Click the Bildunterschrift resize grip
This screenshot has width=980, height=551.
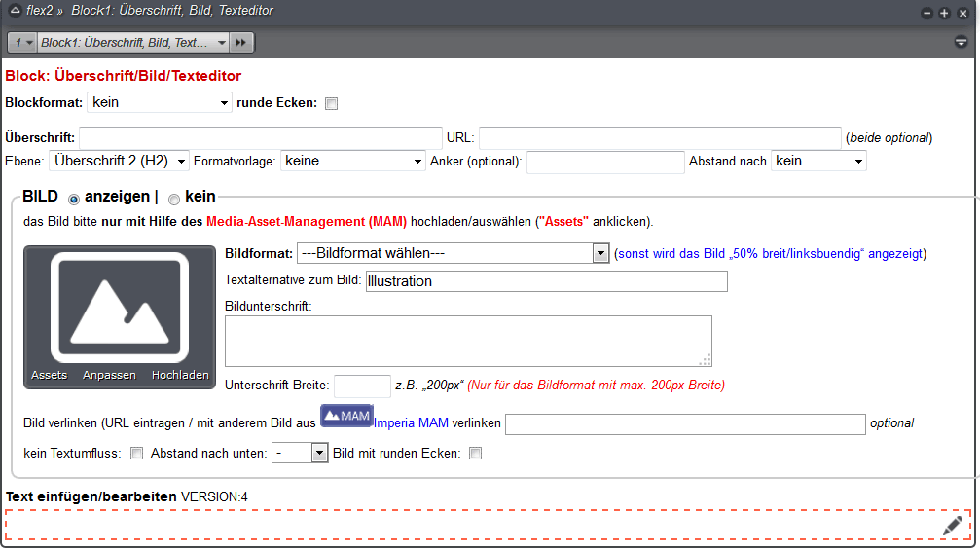pyautogui.click(x=705, y=359)
